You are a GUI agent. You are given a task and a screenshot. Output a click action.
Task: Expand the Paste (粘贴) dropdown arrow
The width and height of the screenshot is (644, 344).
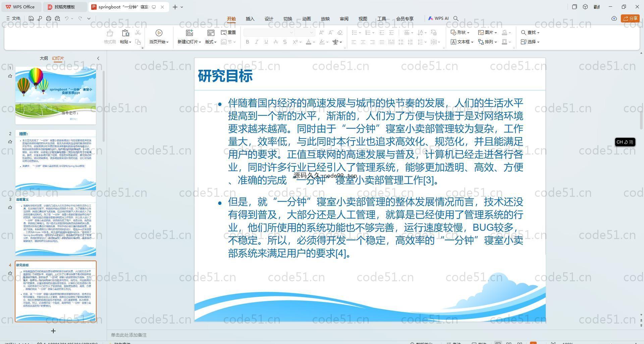click(x=130, y=42)
